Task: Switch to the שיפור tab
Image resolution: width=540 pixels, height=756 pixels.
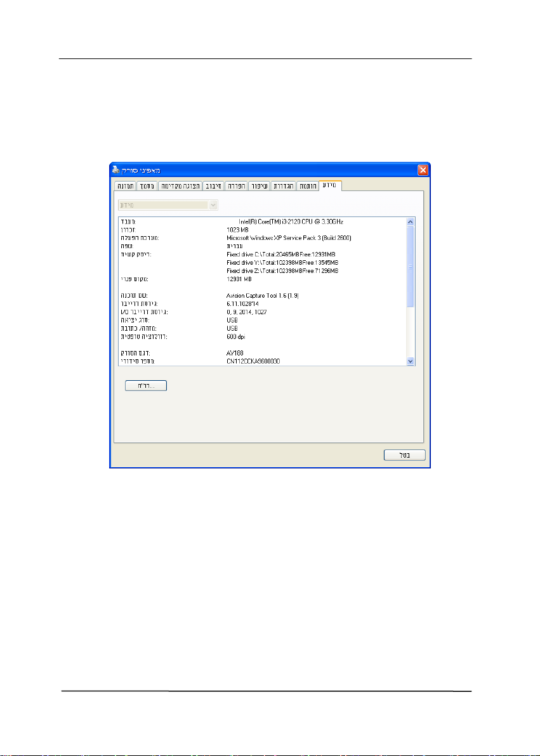Action: coord(260,186)
